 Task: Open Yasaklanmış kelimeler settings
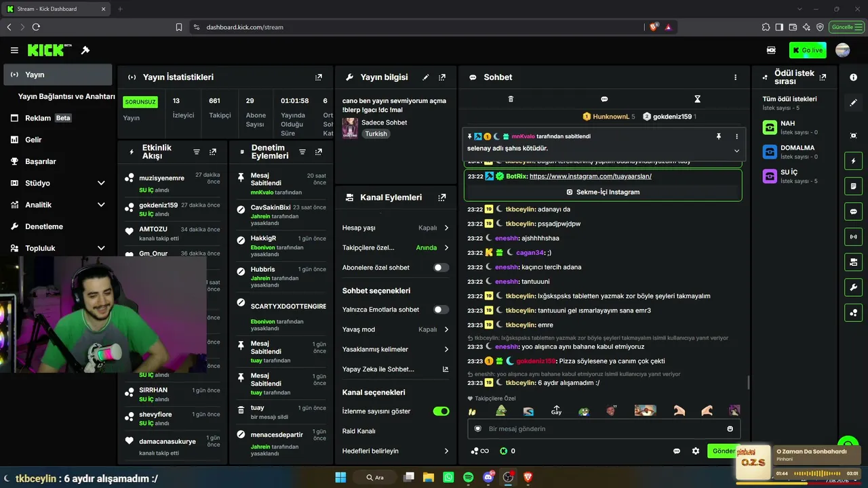coord(395,349)
